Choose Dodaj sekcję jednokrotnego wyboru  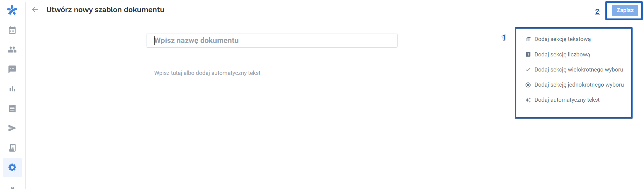pyautogui.click(x=579, y=85)
